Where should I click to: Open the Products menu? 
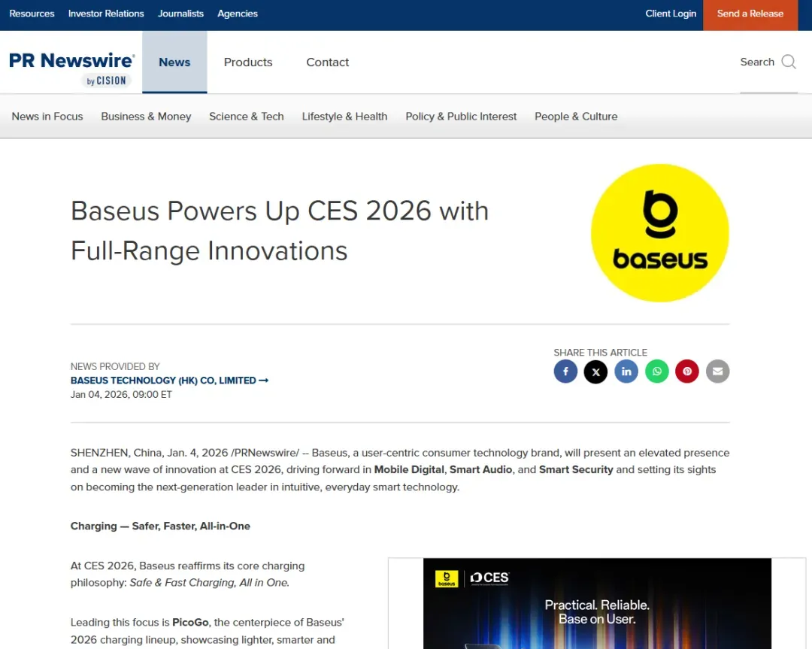248,62
